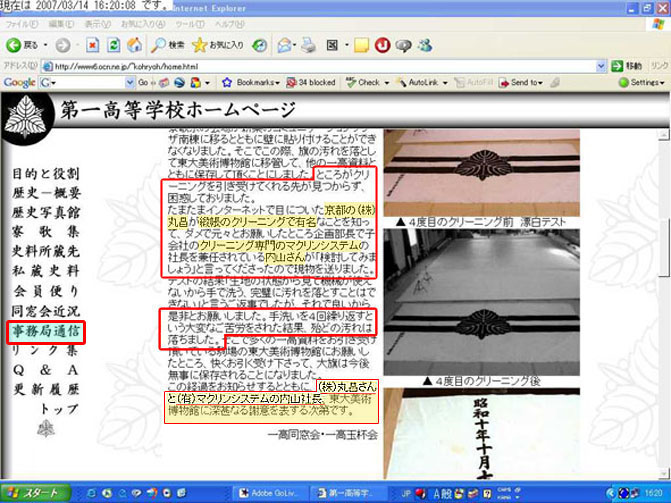This screenshot has height=503, width=671.
Task: Open the 事務局通信 sidebar link
Action: [x=46, y=332]
